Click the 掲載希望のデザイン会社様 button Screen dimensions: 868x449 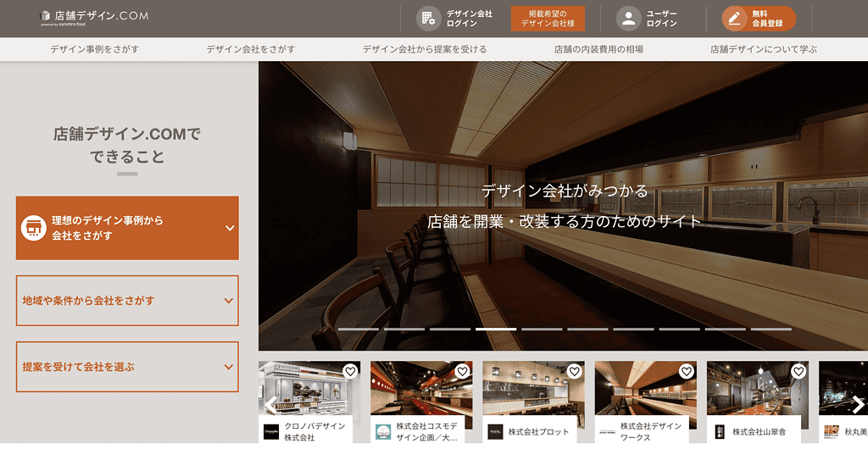(548, 19)
